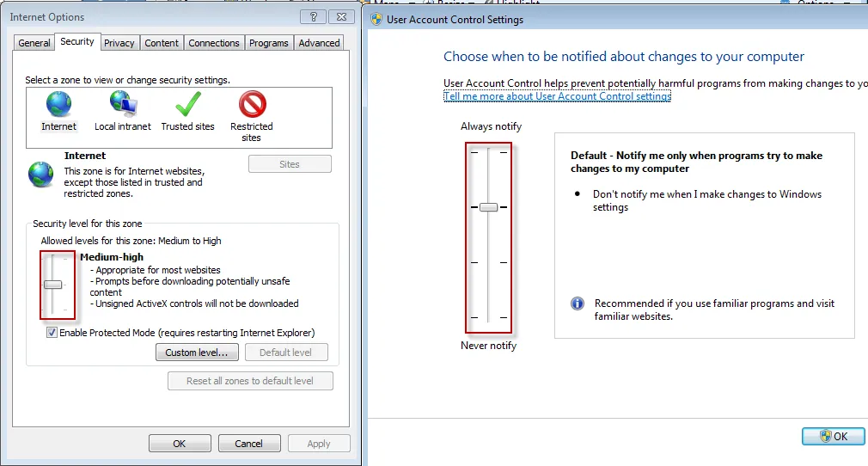Switch to the Content tab
Screen dimensions: 868x466
pos(162,43)
